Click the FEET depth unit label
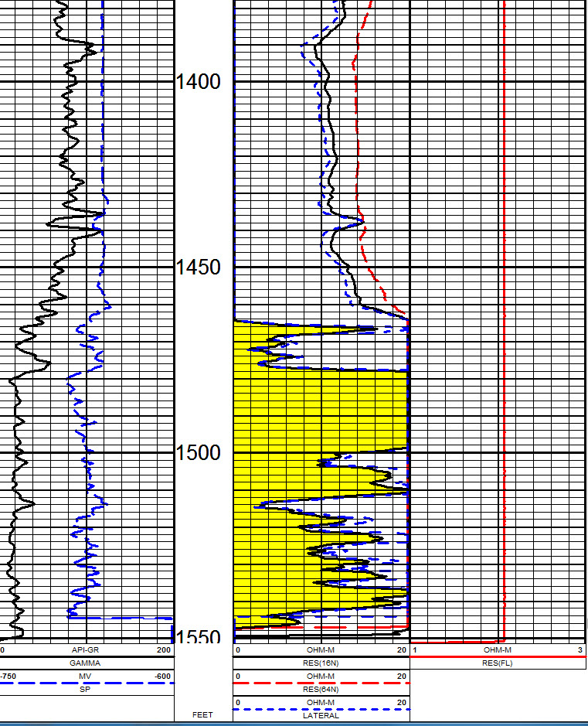 [x=202, y=715]
